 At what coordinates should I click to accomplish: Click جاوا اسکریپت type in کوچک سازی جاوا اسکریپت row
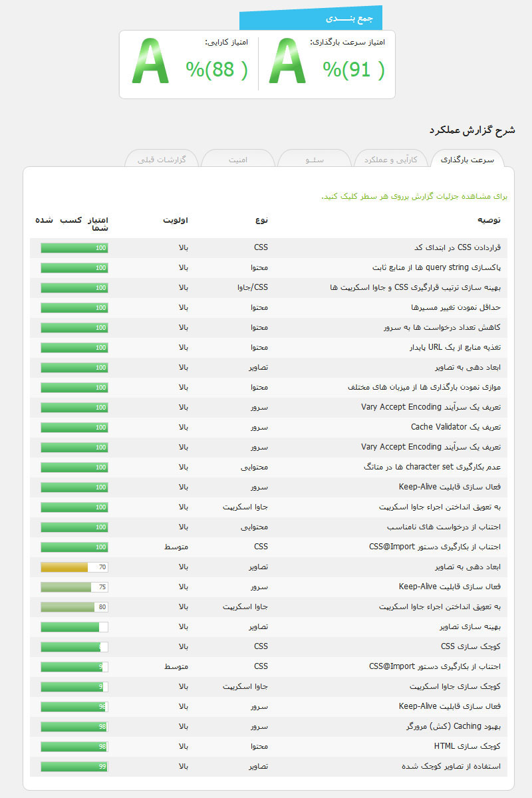245,687
